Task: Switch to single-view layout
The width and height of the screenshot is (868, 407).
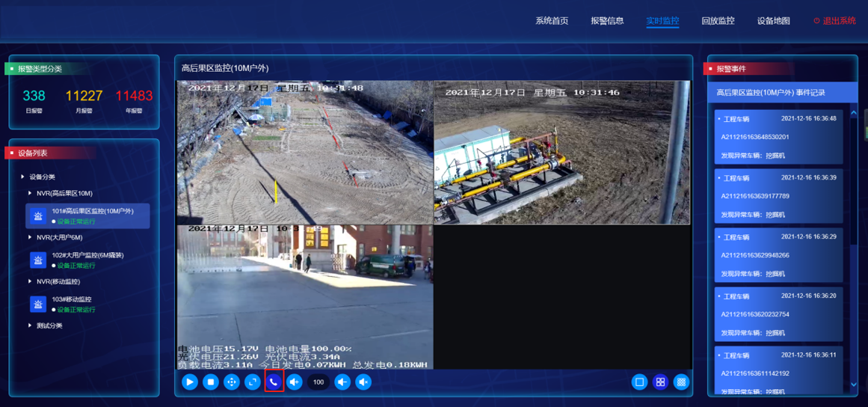Action: click(639, 382)
